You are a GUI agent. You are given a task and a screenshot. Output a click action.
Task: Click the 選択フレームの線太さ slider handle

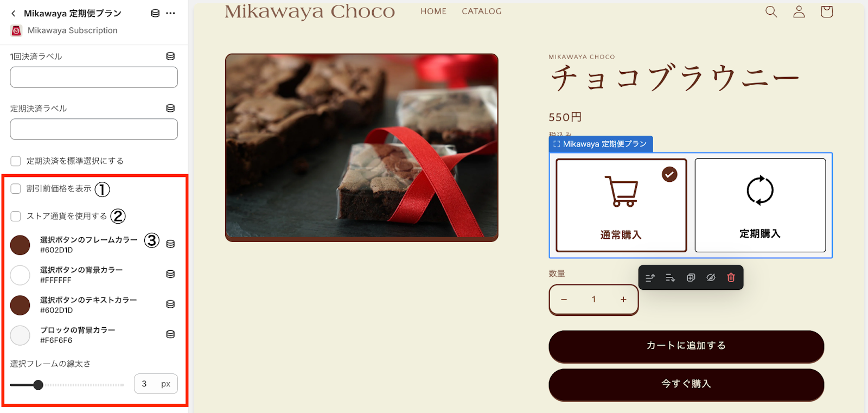[x=38, y=385]
